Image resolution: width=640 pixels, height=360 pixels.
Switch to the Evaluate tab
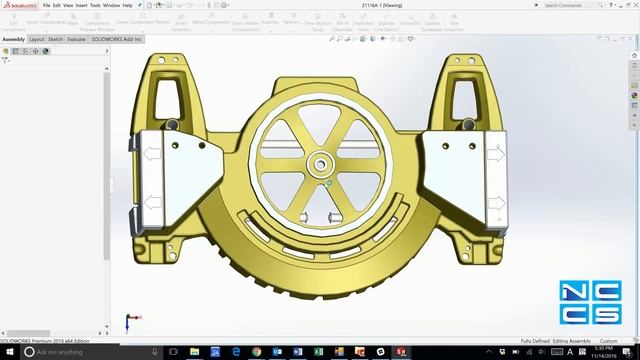click(76, 39)
